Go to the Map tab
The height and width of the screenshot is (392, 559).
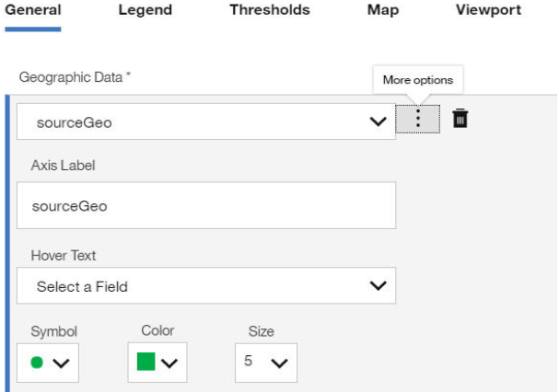point(382,11)
